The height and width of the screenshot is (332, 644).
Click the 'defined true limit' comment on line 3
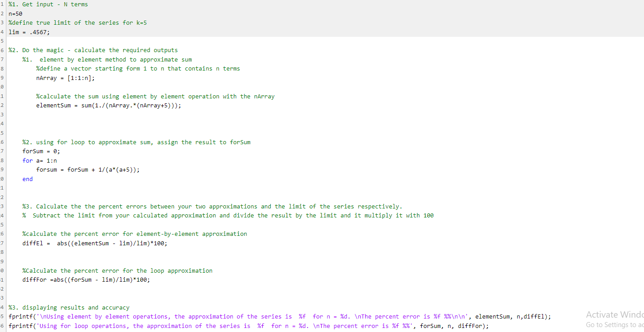76,22
